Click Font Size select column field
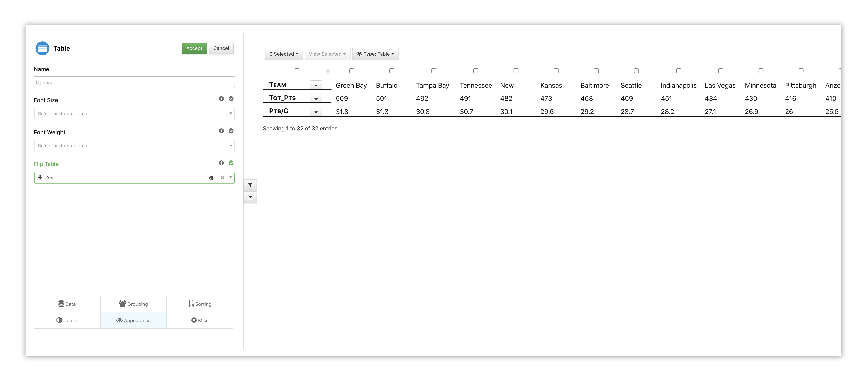This screenshot has height=385, width=868. point(130,114)
